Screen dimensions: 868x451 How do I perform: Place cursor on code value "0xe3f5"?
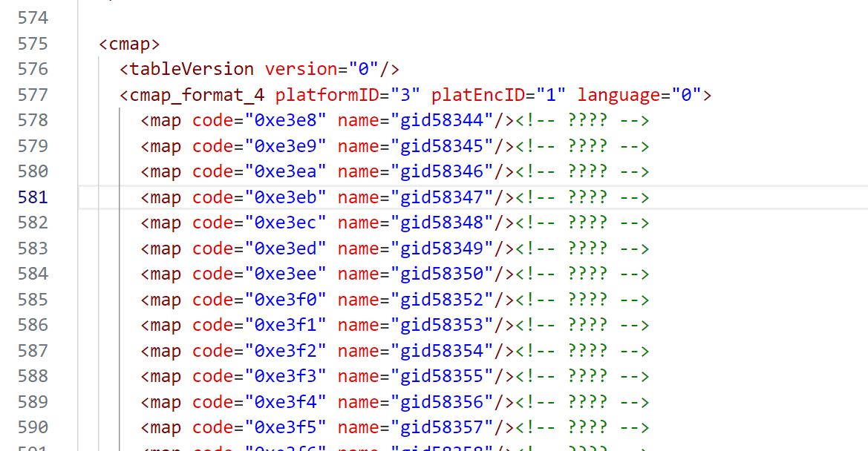286,427
